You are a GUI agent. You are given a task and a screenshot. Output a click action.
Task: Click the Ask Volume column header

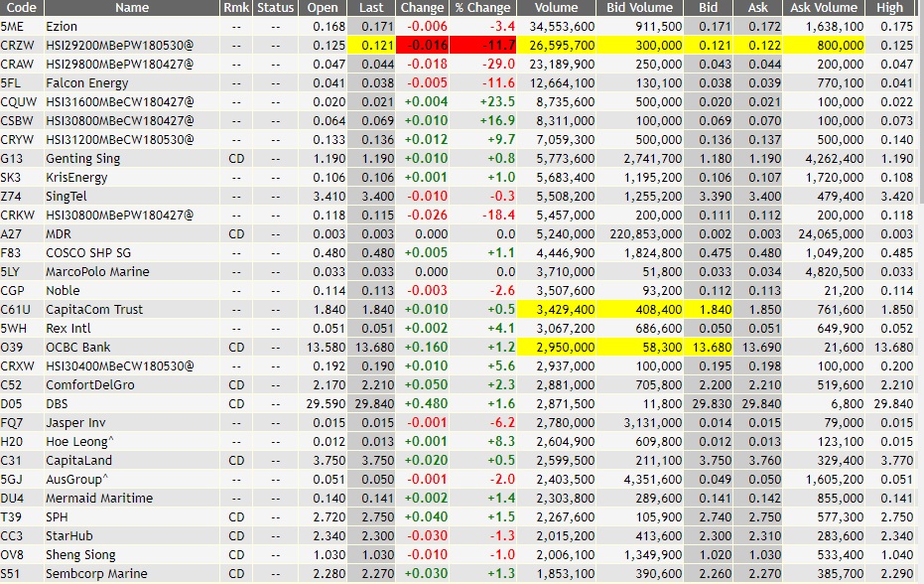coord(823,8)
